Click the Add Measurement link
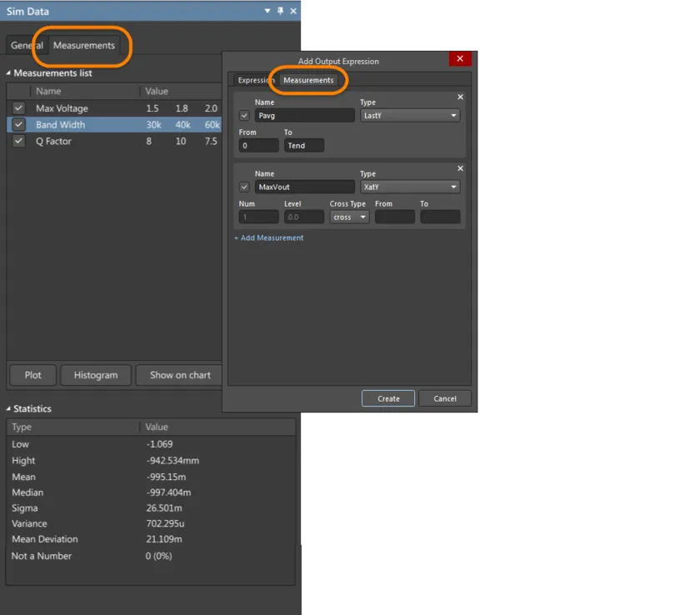The width and height of the screenshot is (700, 615). click(x=268, y=237)
